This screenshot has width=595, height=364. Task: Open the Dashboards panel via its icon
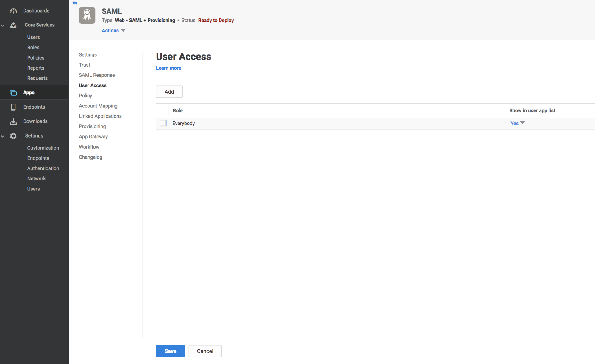tap(13, 10)
